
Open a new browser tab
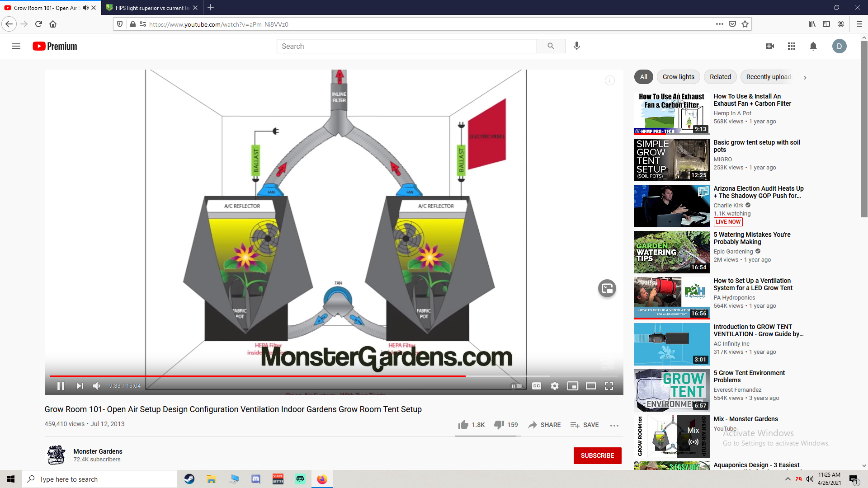pyautogui.click(x=211, y=7)
